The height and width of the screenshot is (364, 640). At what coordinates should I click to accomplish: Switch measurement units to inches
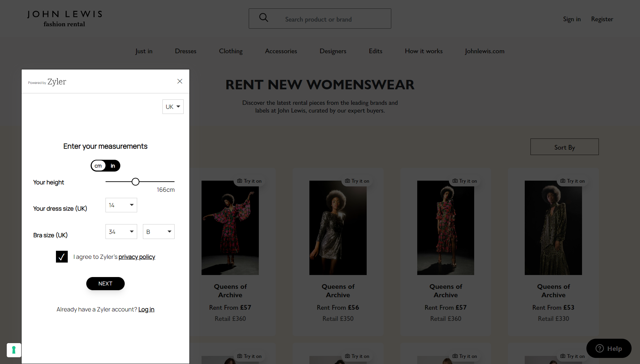113,166
